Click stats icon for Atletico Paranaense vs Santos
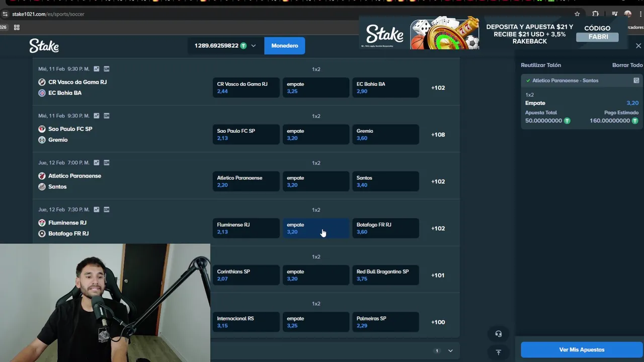This screenshot has width=644, height=362. 97,162
